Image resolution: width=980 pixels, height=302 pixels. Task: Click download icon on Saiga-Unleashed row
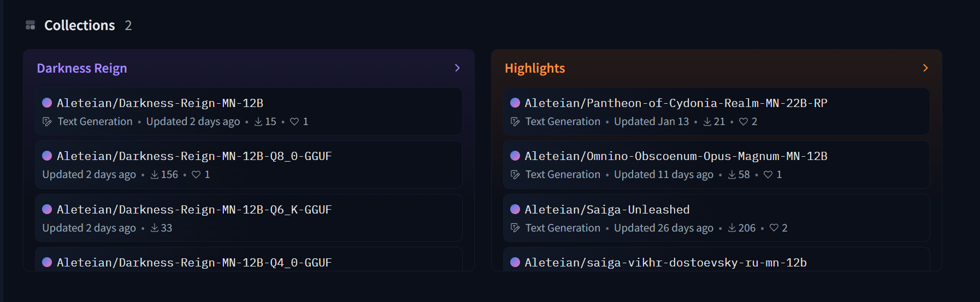732,228
